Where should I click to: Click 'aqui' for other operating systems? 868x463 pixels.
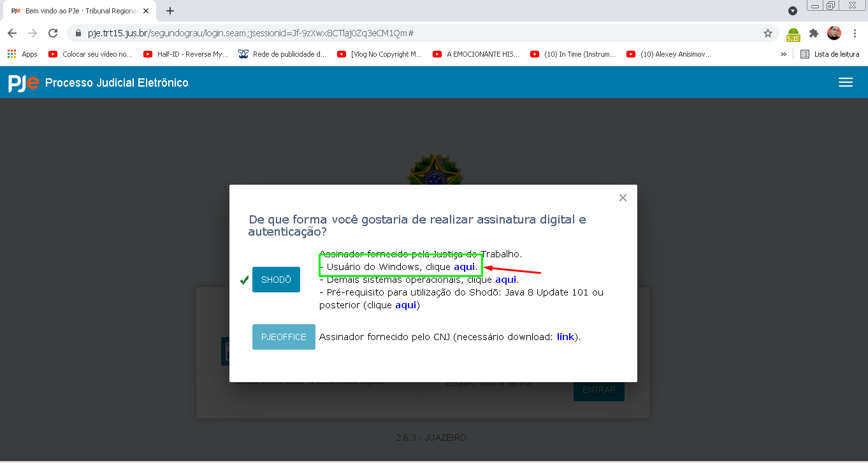pyautogui.click(x=506, y=280)
